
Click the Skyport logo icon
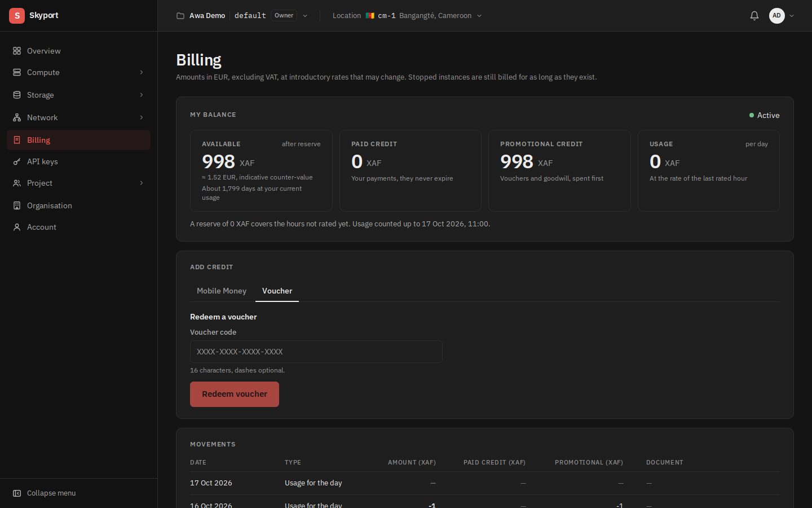17,16
